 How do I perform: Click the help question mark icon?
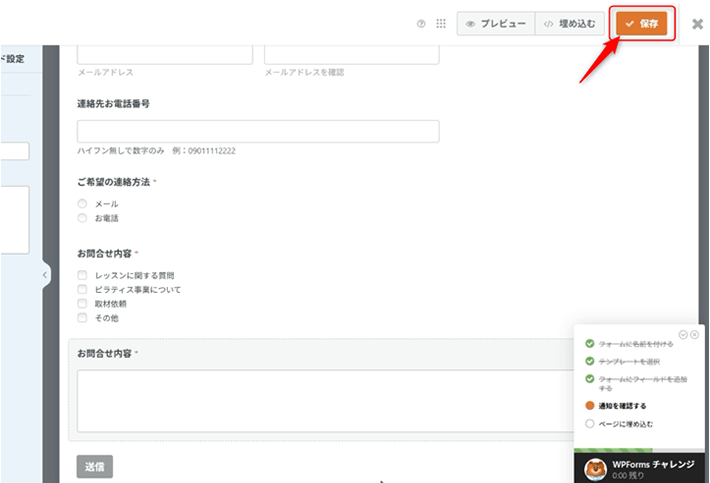421,24
